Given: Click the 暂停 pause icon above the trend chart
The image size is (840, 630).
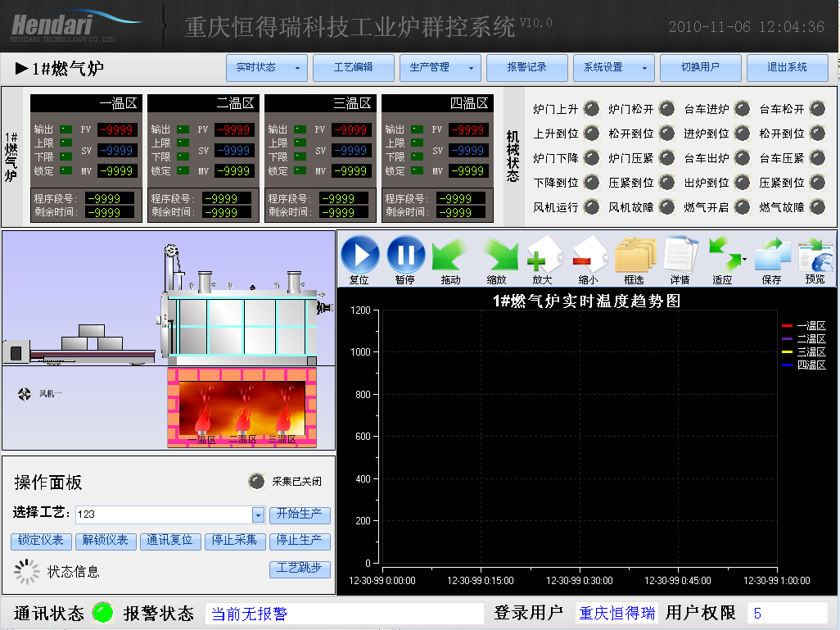Looking at the screenshot, I should (405, 254).
